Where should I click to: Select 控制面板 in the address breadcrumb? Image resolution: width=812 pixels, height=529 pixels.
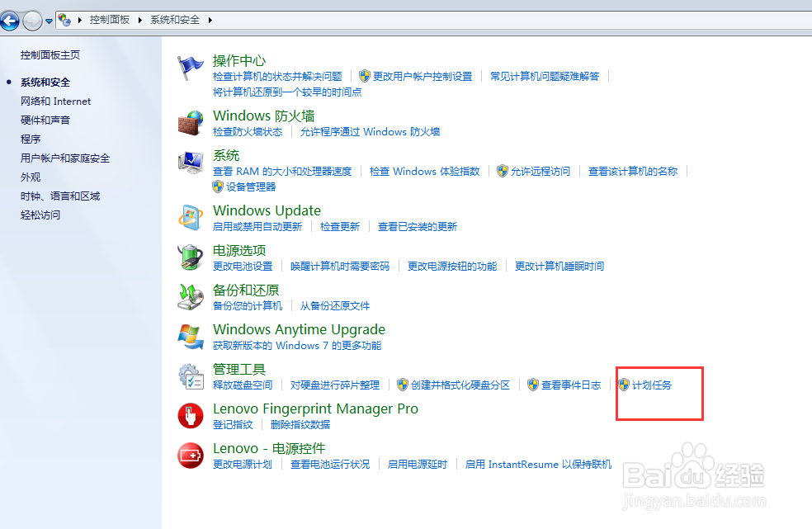(109, 20)
